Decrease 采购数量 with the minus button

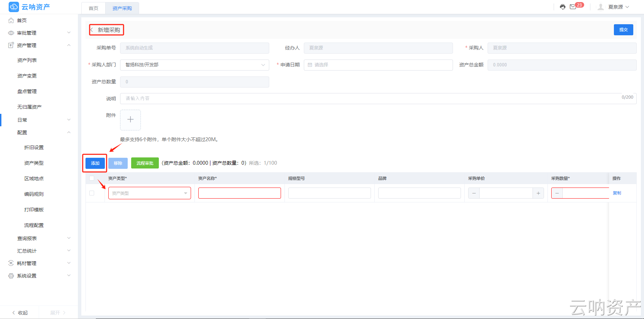557,193
